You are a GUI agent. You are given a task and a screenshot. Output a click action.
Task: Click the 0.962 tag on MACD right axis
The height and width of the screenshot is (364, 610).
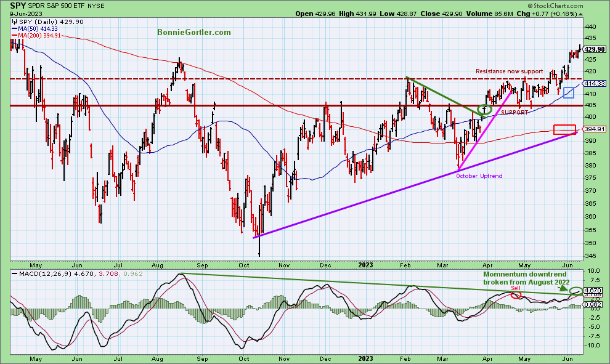[x=593, y=304]
